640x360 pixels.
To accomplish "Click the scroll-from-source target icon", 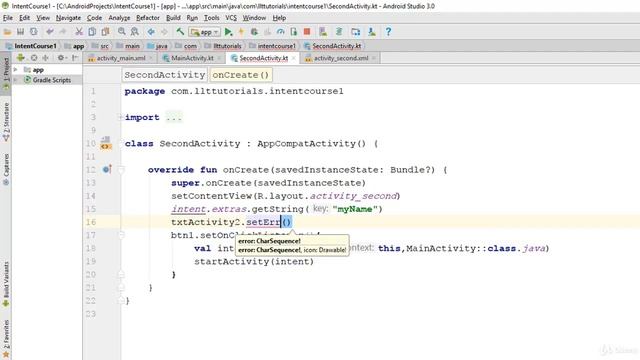I will (34, 58).
